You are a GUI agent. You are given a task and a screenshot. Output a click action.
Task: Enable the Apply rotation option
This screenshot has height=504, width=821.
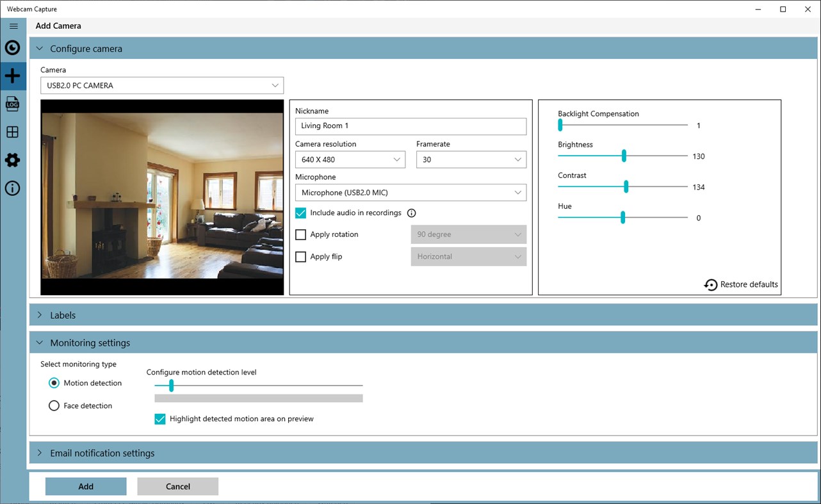(x=300, y=234)
